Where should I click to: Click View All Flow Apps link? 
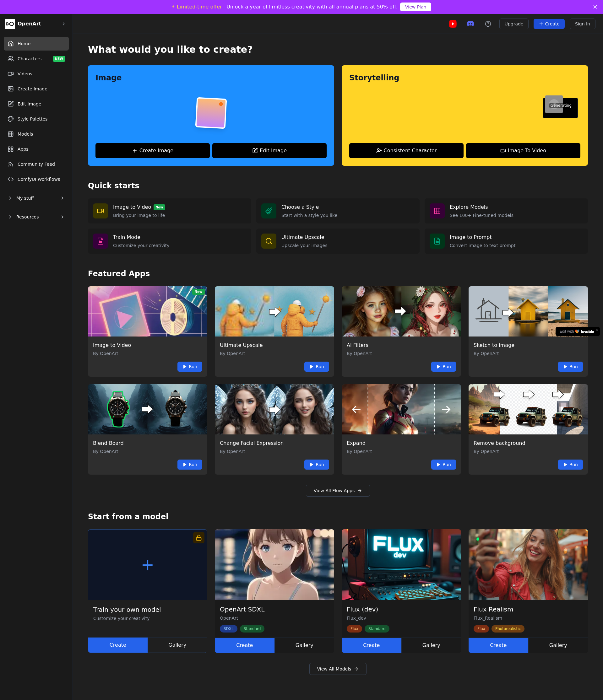[x=337, y=491]
